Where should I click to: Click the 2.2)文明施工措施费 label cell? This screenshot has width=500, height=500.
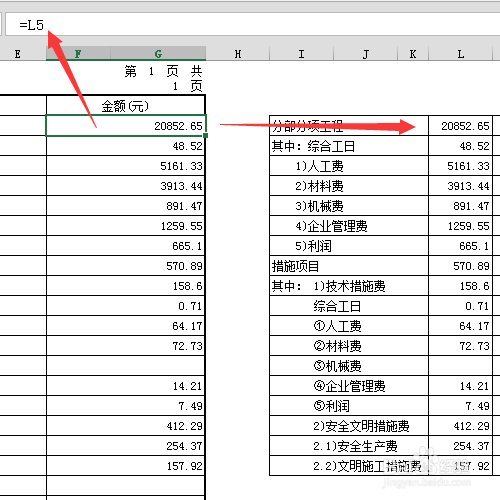point(349,466)
